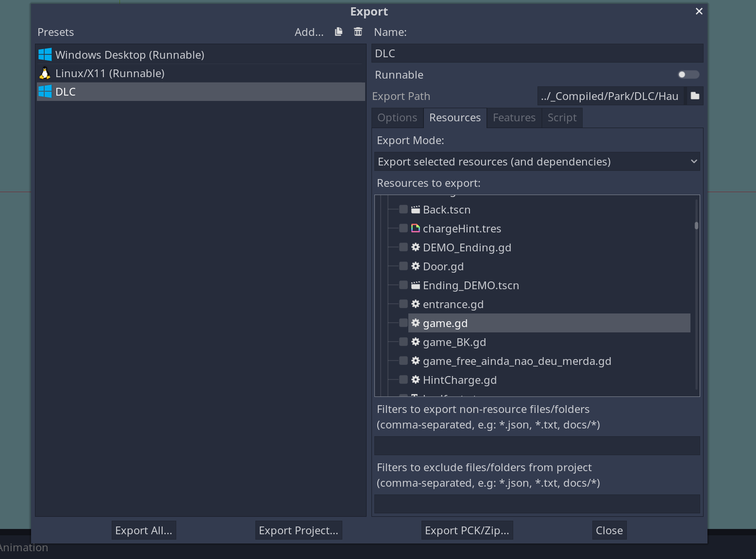Check the game.gd export checkbox
This screenshot has width=756, height=559.
point(403,323)
